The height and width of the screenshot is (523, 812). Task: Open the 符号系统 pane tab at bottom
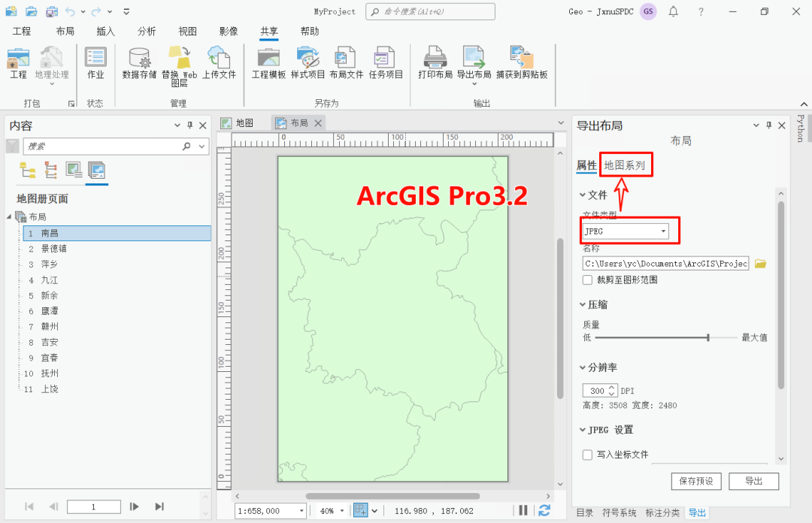click(620, 512)
